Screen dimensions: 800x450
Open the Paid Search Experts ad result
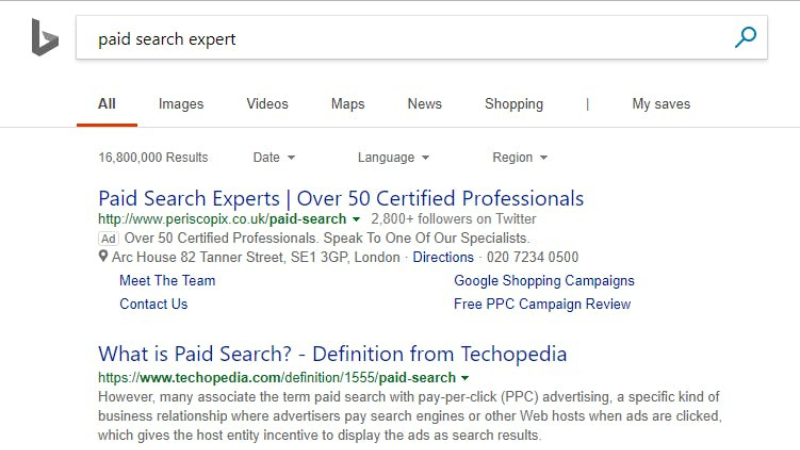click(341, 197)
